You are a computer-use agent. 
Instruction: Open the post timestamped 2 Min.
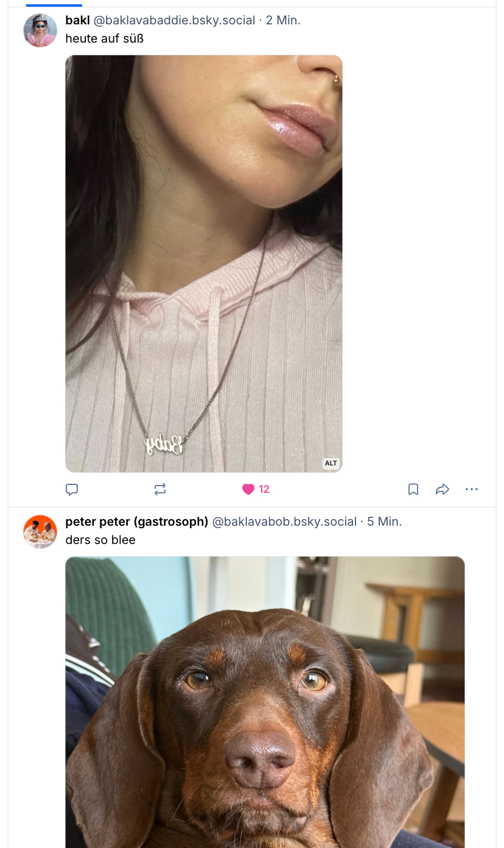[x=283, y=21]
